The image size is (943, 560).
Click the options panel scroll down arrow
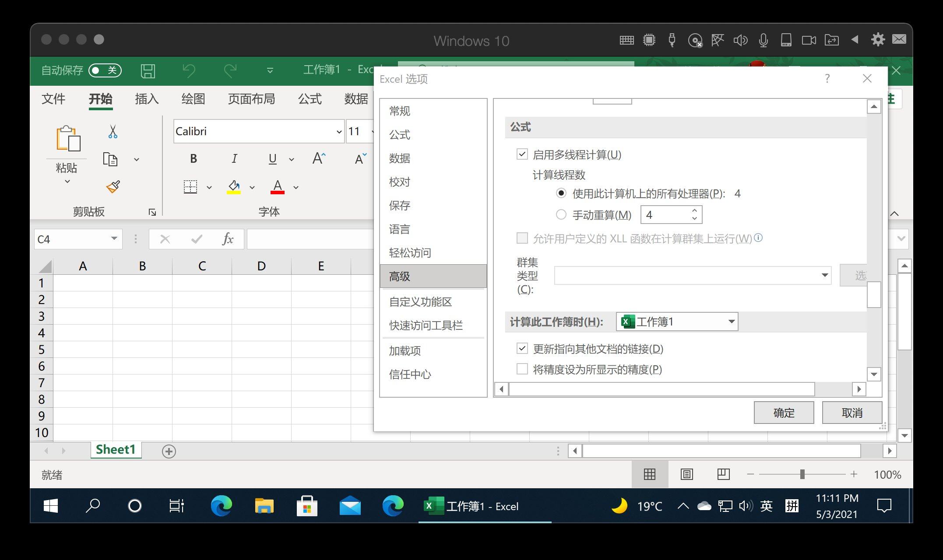point(874,374)
